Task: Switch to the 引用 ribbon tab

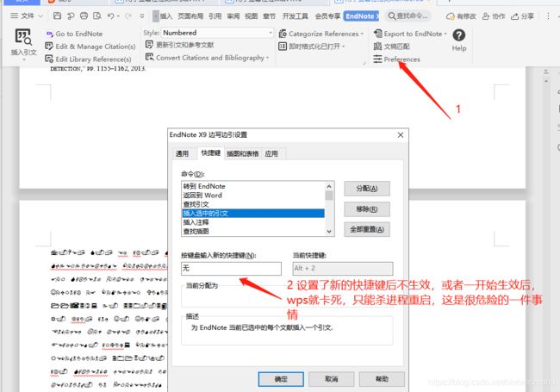Action: (x=215, y=16)
